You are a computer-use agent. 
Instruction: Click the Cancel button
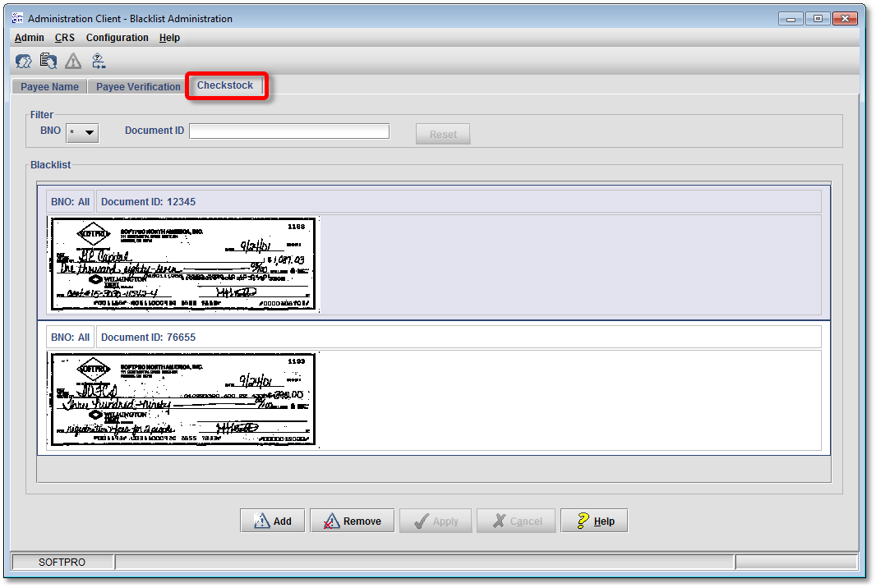pyautogui.click(x=515, y=521)
